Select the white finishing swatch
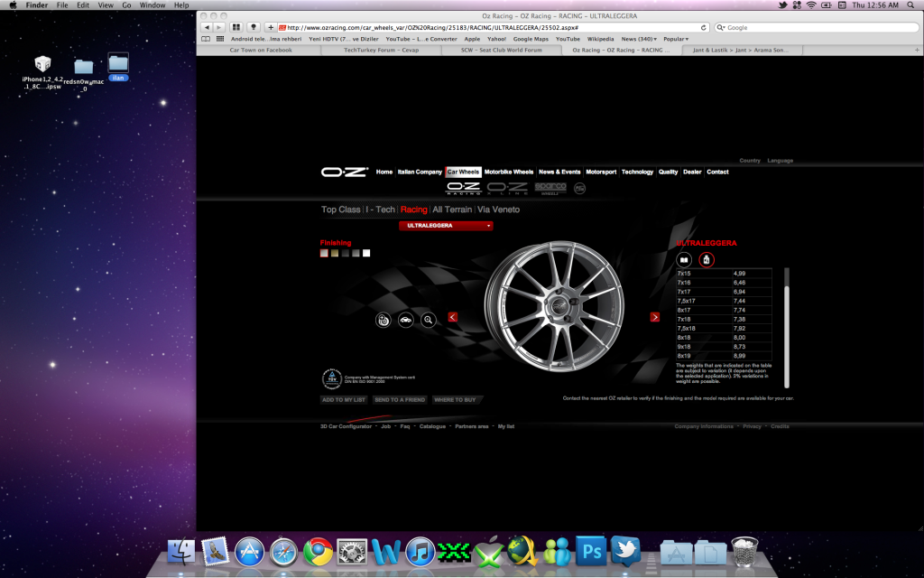The image size is (924, 578). [x=366, y=253]
